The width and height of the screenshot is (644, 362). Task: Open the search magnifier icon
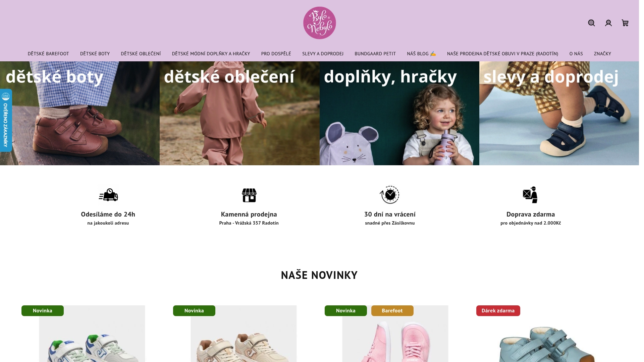[x=591, y=23]
